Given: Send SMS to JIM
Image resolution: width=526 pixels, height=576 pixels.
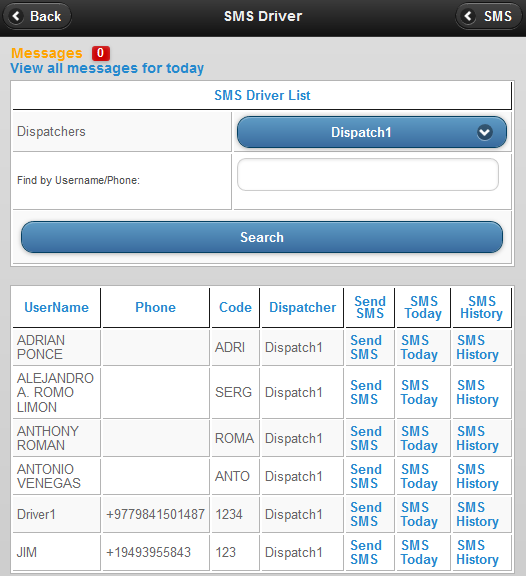Looking at the screenshot, I should [x=366, y=552].
